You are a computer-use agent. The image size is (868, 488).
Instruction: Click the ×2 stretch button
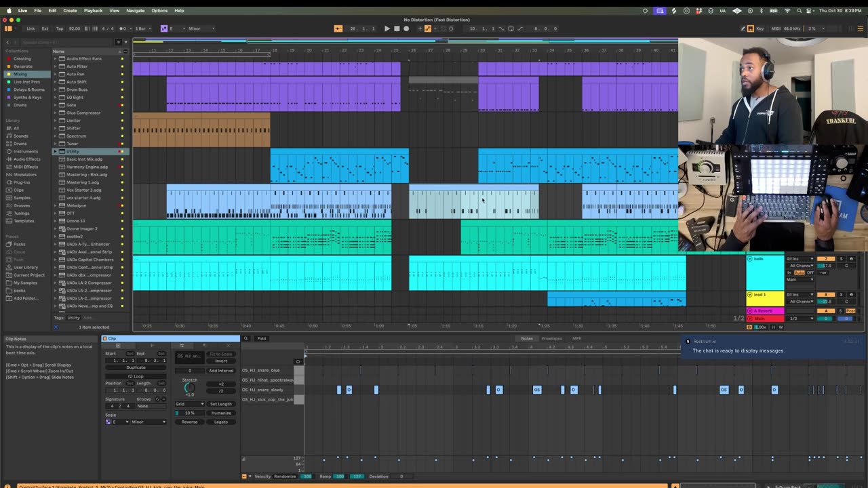(221, 384)
